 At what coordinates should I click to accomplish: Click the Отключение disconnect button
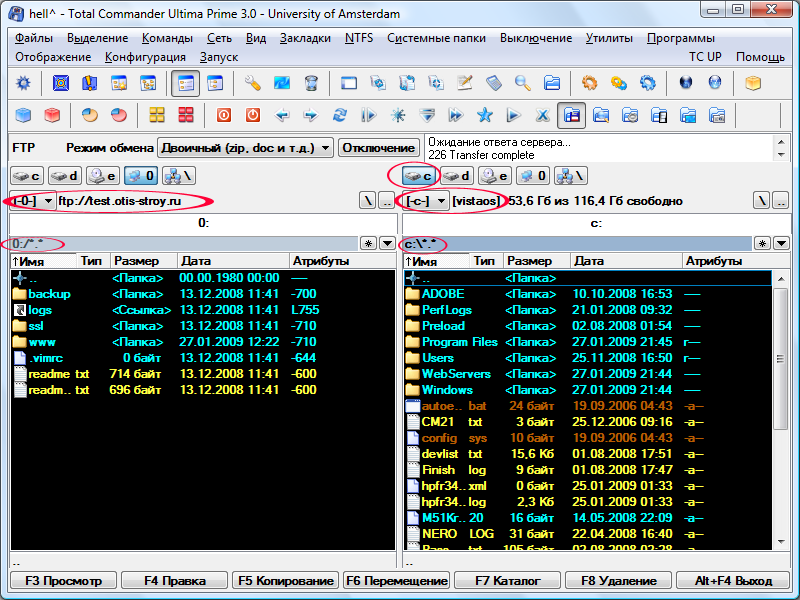point(379,148)
